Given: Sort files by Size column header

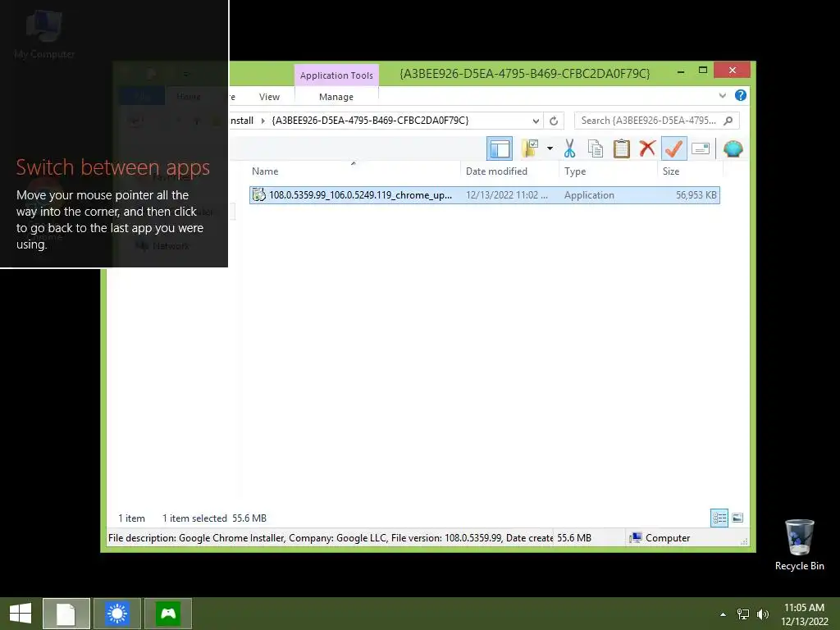Looking at the screenshot, I should point(671,171).
